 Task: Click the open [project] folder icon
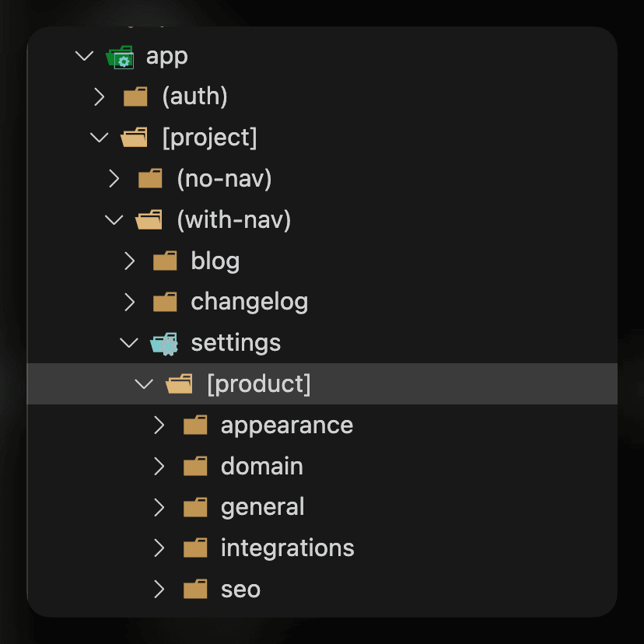[135, 138]
